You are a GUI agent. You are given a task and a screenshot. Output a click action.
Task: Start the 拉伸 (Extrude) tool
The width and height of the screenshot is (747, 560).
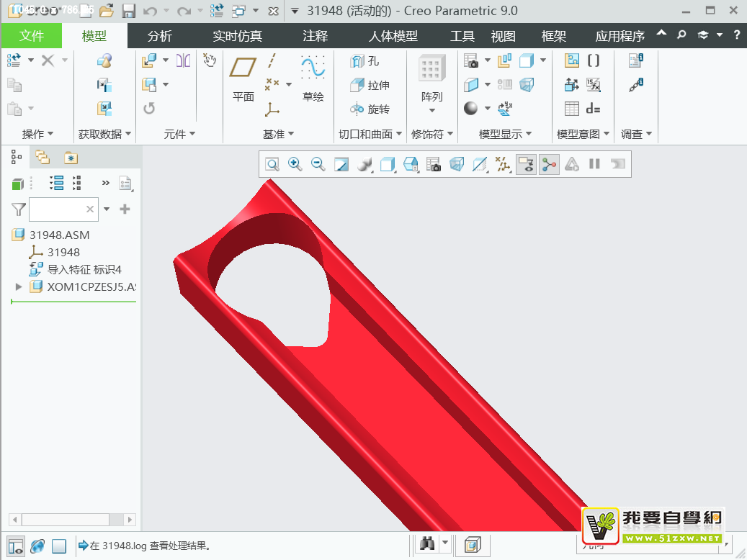370,85
